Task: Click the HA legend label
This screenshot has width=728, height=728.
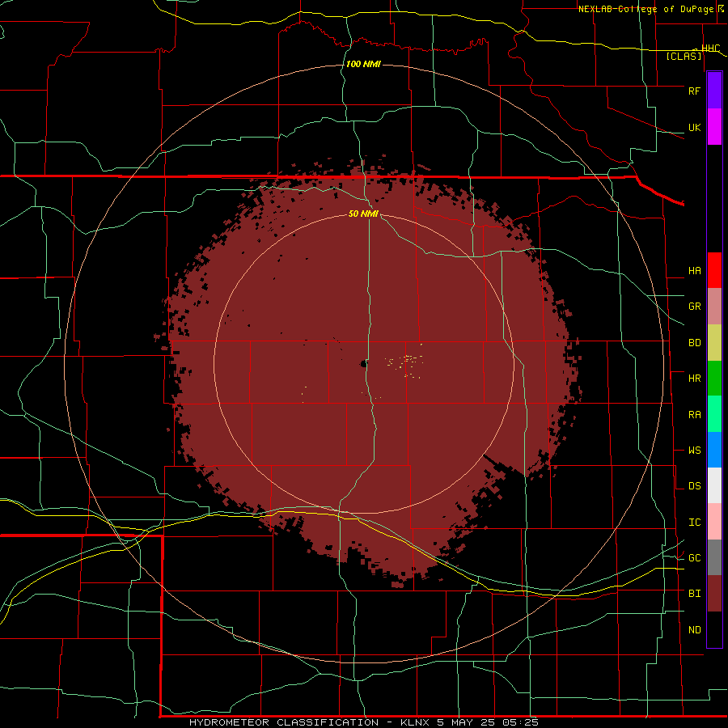Action: pos(694,271)
